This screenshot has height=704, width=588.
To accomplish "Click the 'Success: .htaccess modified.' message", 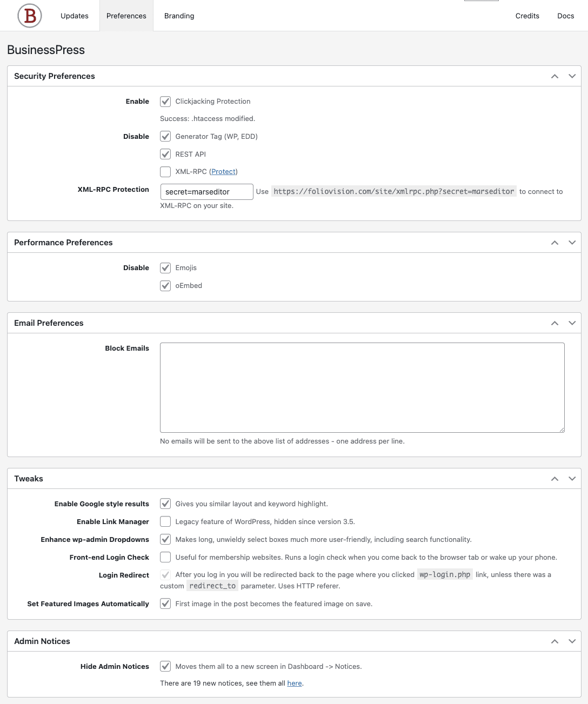I will coord(208,119).
